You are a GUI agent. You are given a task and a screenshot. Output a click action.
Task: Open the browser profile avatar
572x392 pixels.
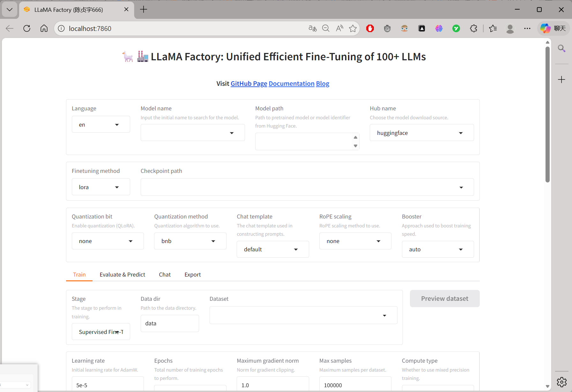point(510,28)
